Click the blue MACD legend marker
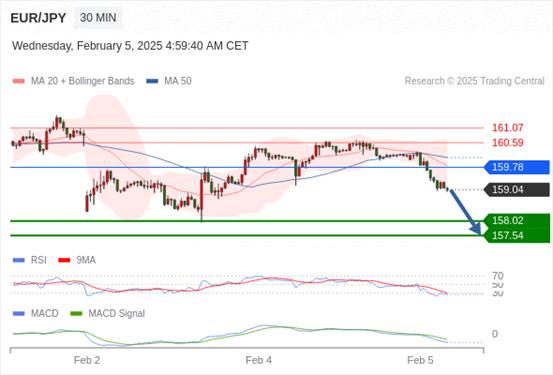Image resolution: width=553 pixels, height=375 pixels. point(19,314)
